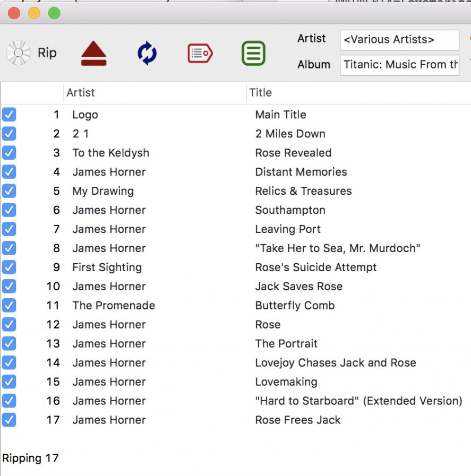Image resolution: width=471 pixels, height=476 pixels.
Task: Click the red close window button
Action: point(14,13)
